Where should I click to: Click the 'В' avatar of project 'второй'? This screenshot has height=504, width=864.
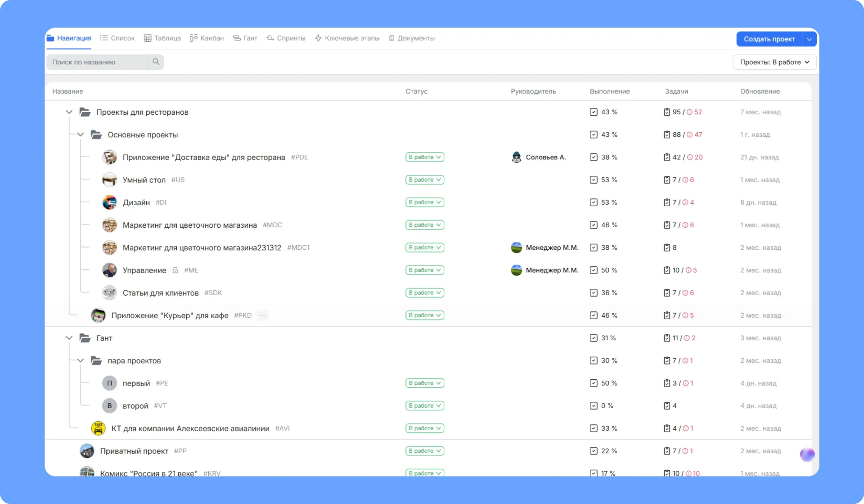coord(109,405)
